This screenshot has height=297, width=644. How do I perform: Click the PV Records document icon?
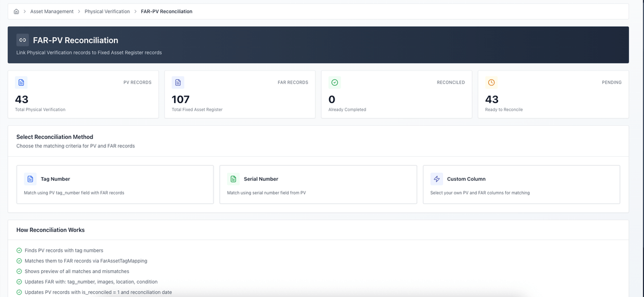21,82
